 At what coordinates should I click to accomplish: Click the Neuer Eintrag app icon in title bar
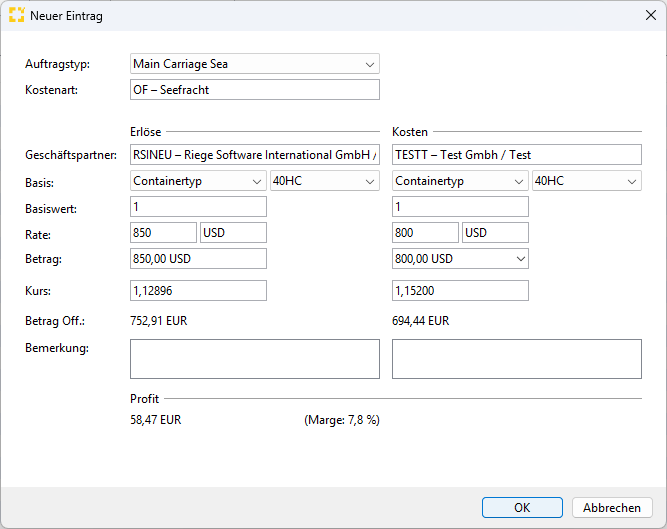click(17, 16)
